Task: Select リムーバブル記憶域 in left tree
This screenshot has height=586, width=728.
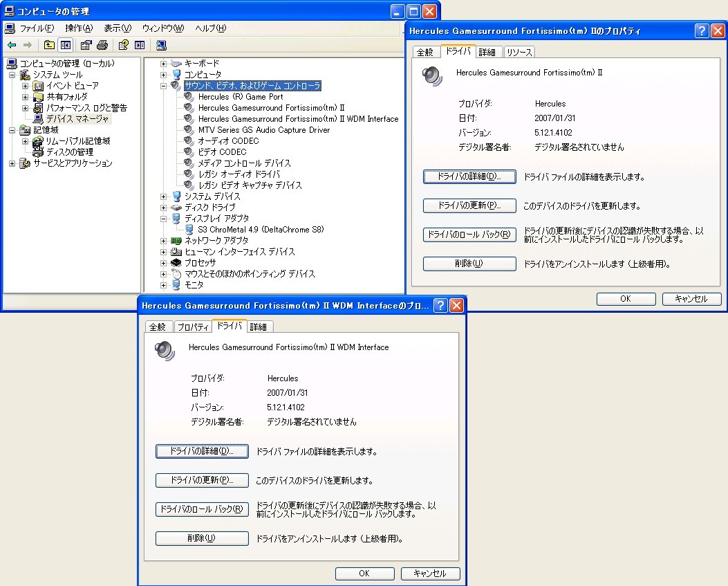Action: pos(78,141)
